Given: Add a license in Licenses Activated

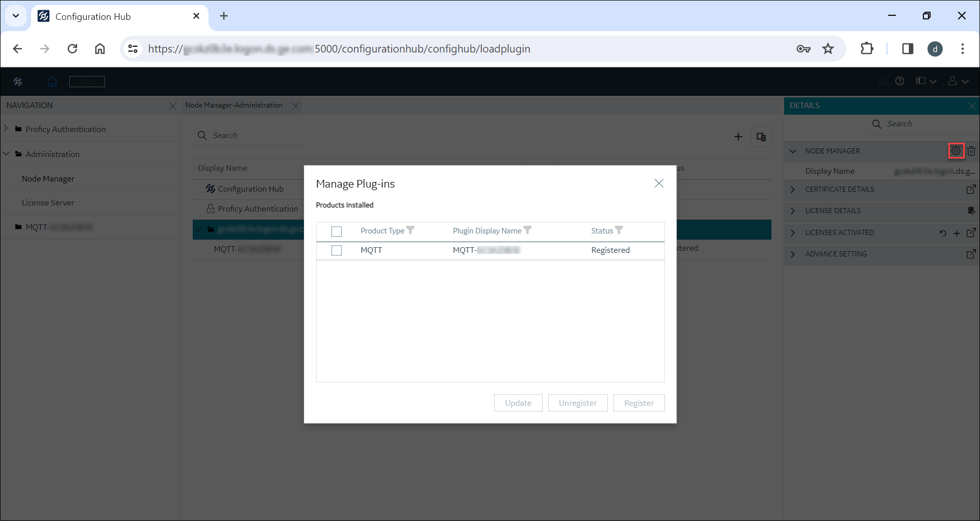Looking at the screenshot, I should (957, 233).
